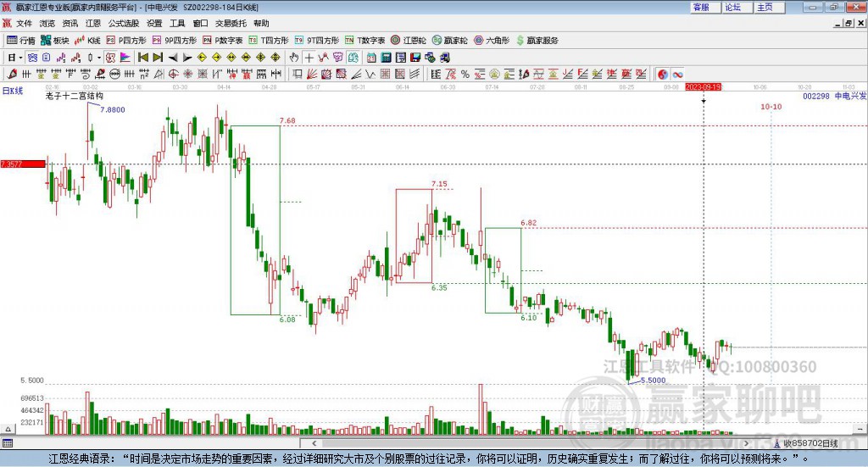The height and width of the screenshot is (467, 868).
Task: Open the 9T四方形 tool
Action: coord(317,41)
